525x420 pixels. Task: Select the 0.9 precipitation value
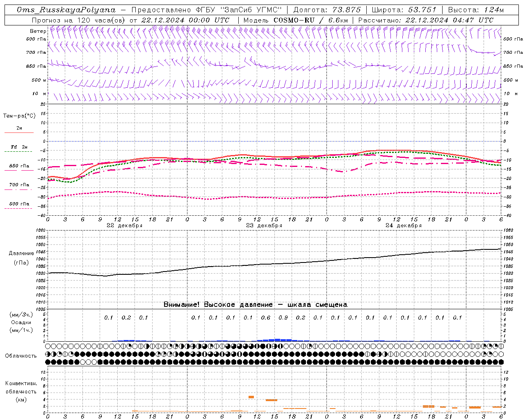tap(283, 317)
